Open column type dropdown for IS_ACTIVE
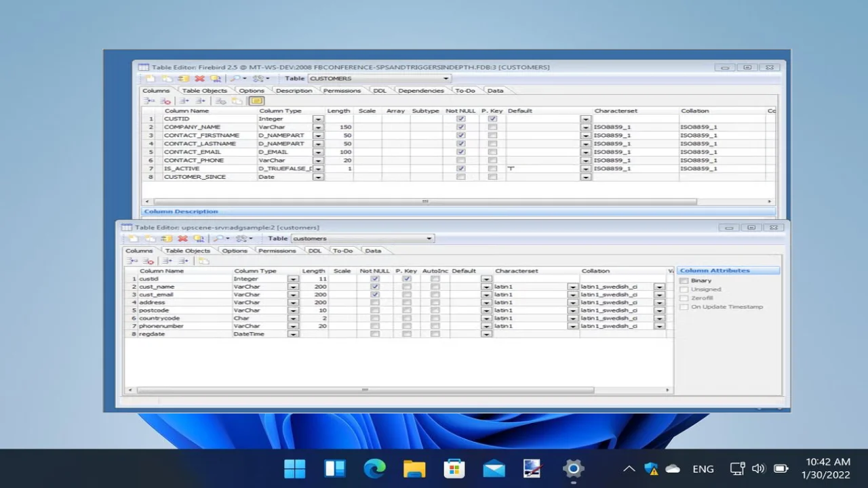Screen dimensions: 868x488 (318, 169)
